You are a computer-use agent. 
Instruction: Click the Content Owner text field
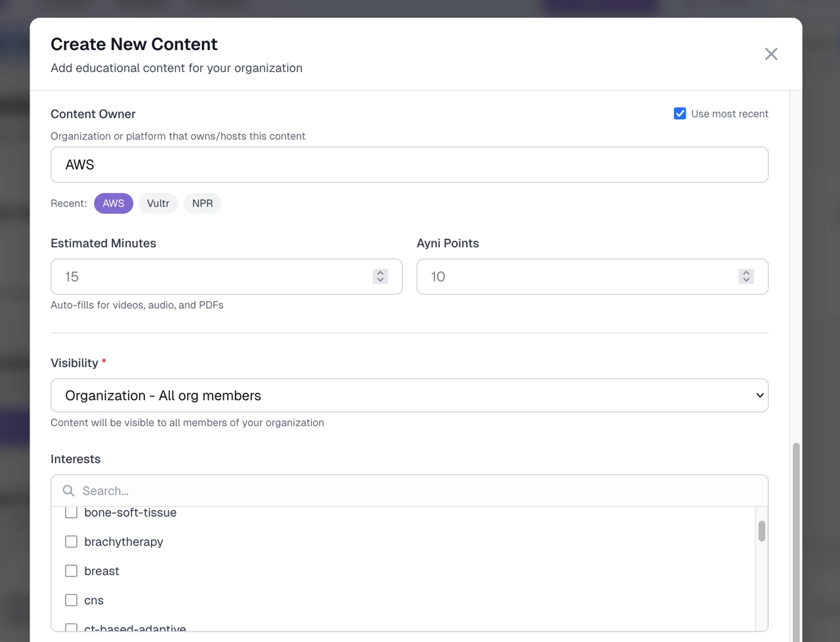click(409, 165)
